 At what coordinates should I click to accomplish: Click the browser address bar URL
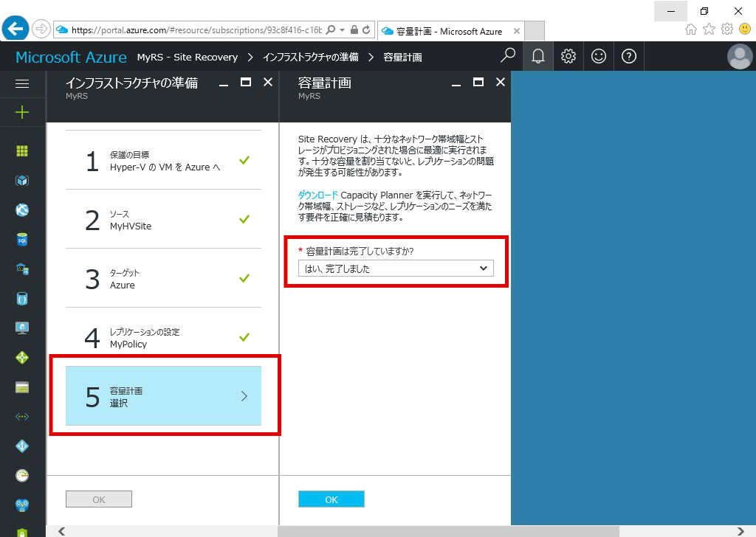click(196, 30)
